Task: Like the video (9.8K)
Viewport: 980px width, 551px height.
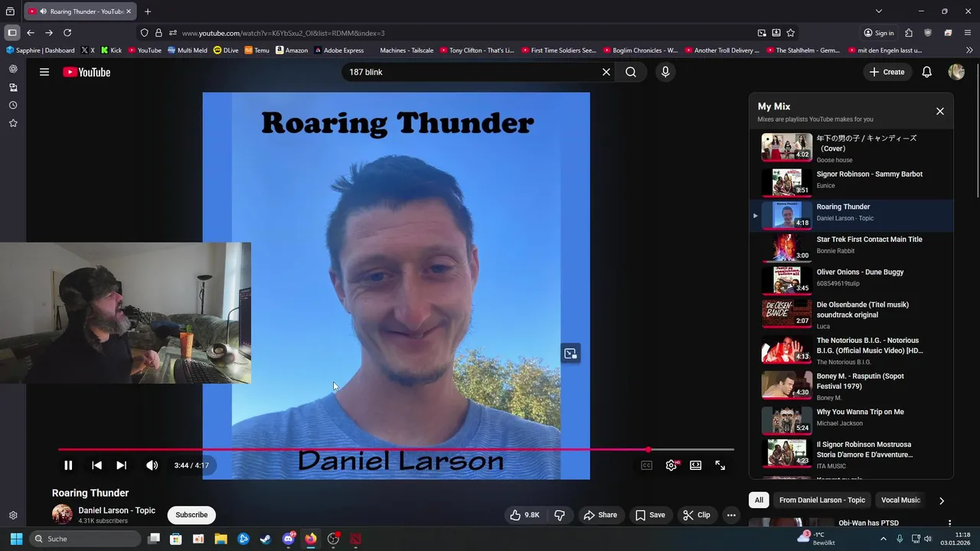Action: point(525,515)
